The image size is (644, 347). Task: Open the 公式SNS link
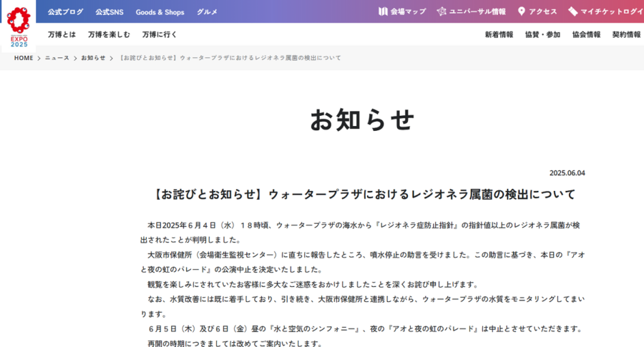coord(109,12)
